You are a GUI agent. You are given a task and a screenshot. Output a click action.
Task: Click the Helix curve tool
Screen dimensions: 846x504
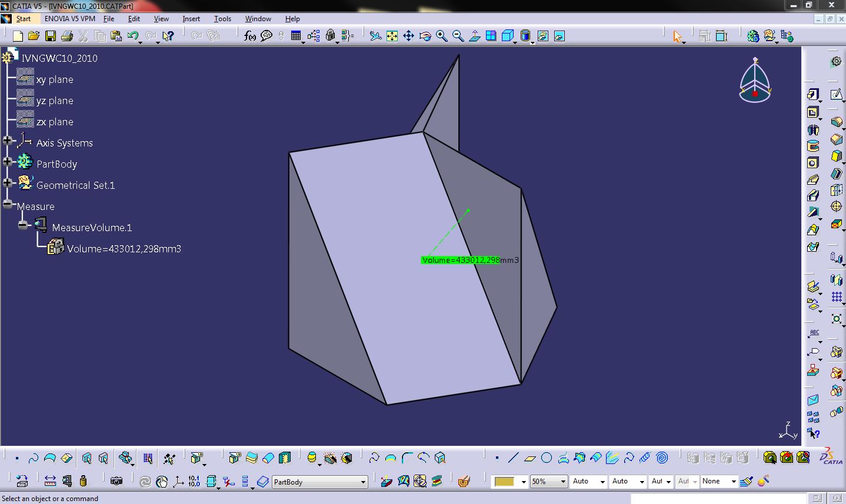click(645, 458)
